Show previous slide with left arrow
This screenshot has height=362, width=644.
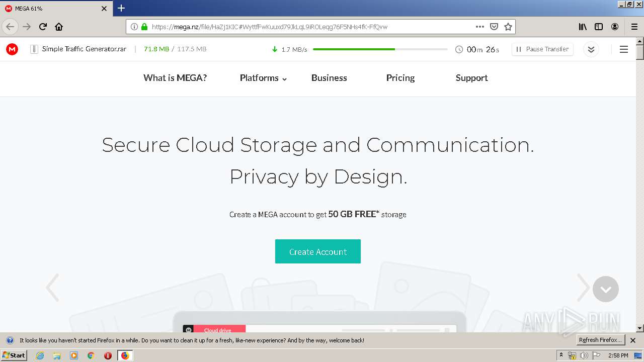(52, 288)
